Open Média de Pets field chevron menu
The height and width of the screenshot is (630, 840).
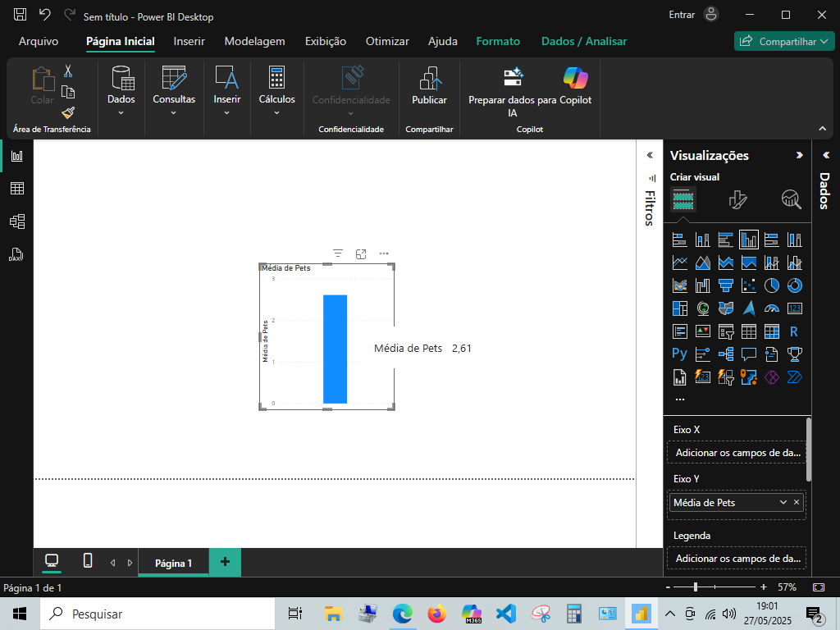click(783, 502)
